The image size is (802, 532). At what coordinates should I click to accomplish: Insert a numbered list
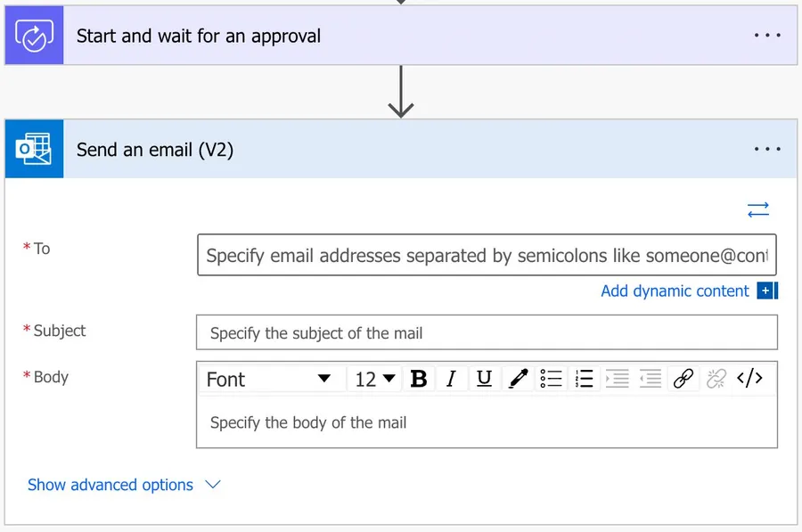click(584, 379)
